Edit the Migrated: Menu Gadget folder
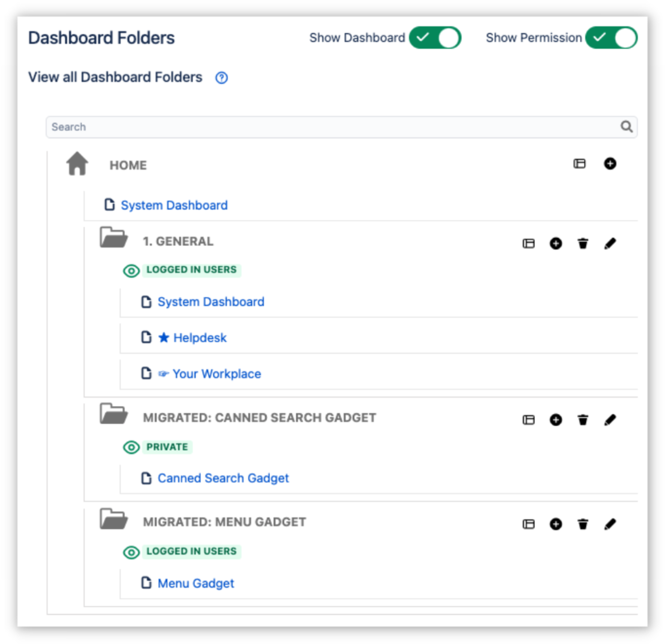The image size is (666, 644). (x=610, y=524)
